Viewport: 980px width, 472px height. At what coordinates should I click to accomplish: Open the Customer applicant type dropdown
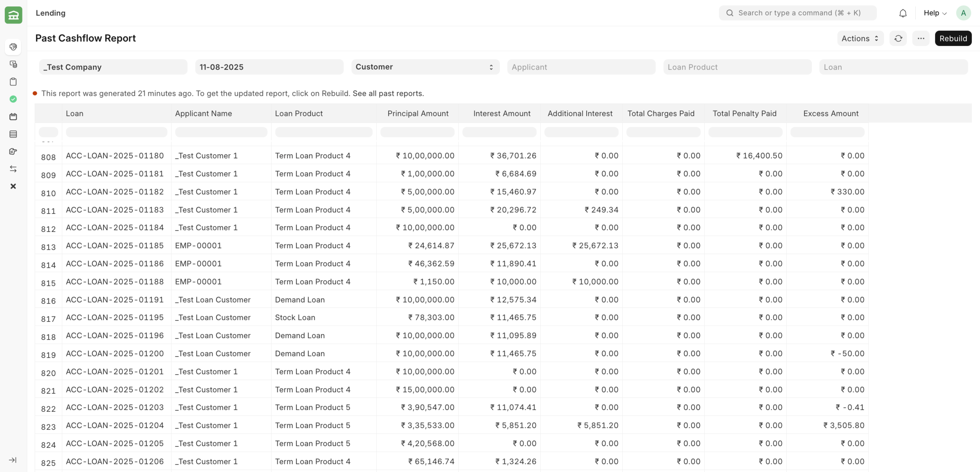pyautogui.click(x=425, y=67)
